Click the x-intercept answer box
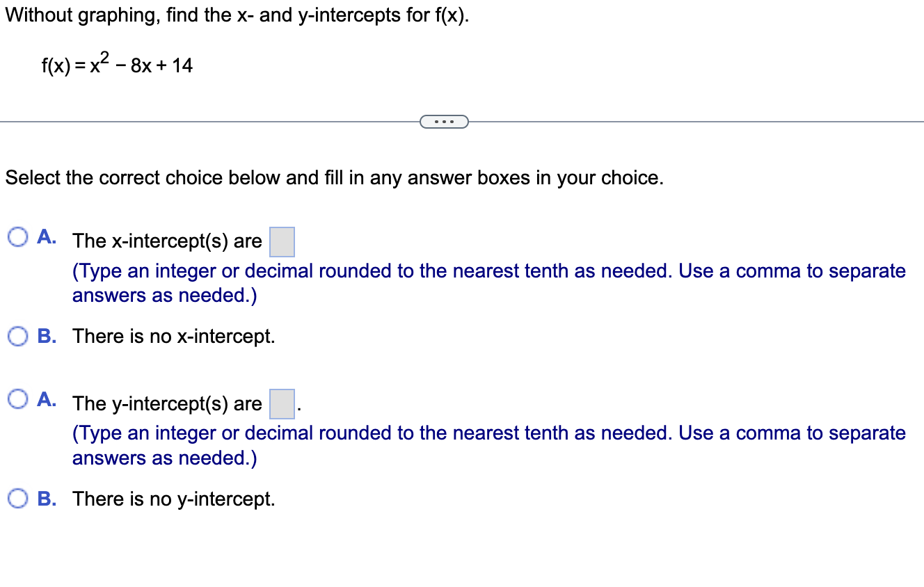Viewport: 924px width, 587px height. point(281,241)
